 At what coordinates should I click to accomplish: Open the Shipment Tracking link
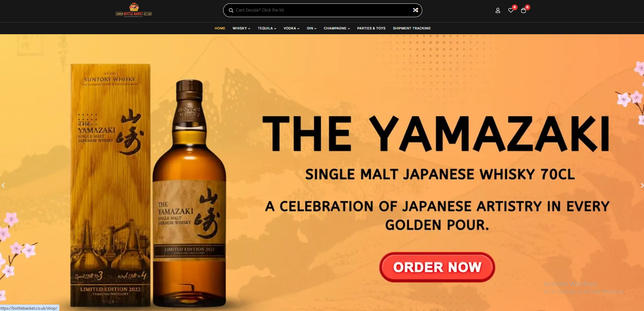(412, 28)
